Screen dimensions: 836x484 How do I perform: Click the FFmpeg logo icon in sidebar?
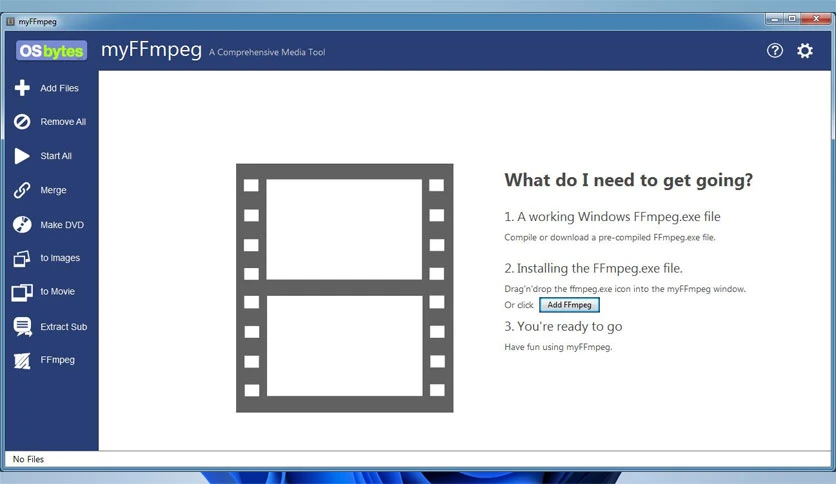pyautogui.click(x=22, y=361)
